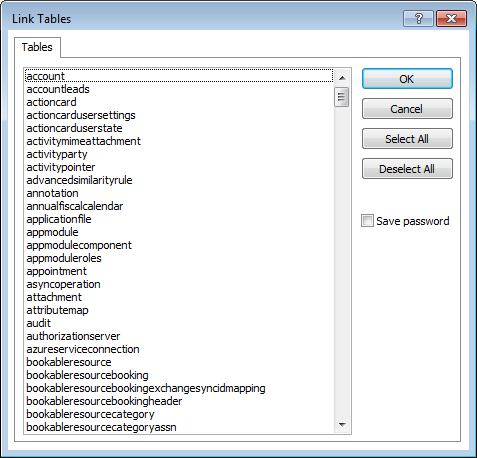Select the activitypointer table
The image size is (477, 458).
click(179, 167)
